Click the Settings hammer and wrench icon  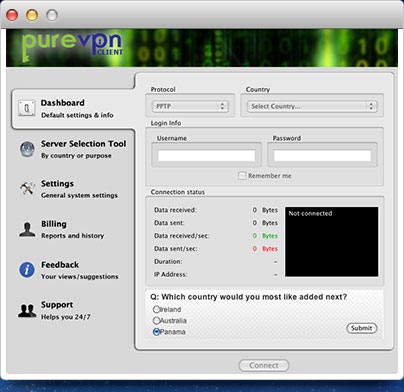point(27,189)
